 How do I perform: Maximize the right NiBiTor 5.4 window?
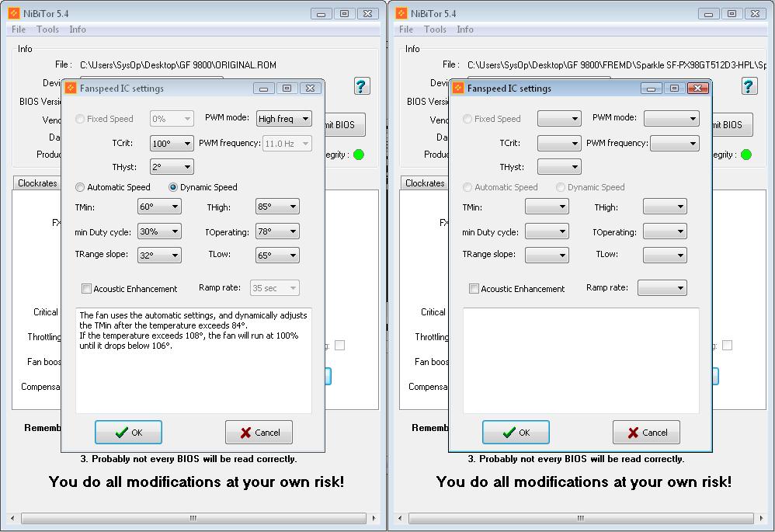[x=732, y=14]
